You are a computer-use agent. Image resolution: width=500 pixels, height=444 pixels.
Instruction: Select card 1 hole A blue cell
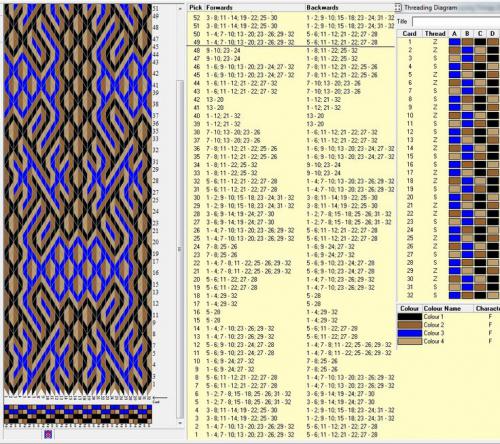click(x=454, y=42)
